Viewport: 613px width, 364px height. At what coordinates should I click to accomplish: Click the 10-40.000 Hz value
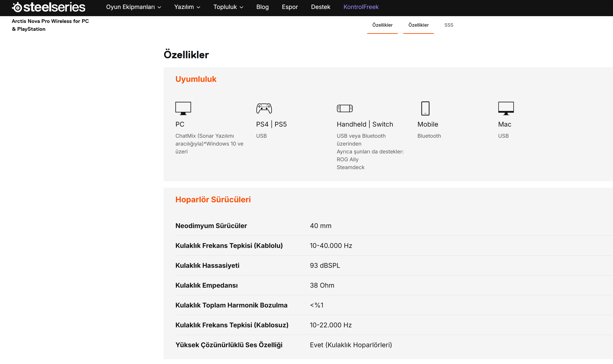331,246
